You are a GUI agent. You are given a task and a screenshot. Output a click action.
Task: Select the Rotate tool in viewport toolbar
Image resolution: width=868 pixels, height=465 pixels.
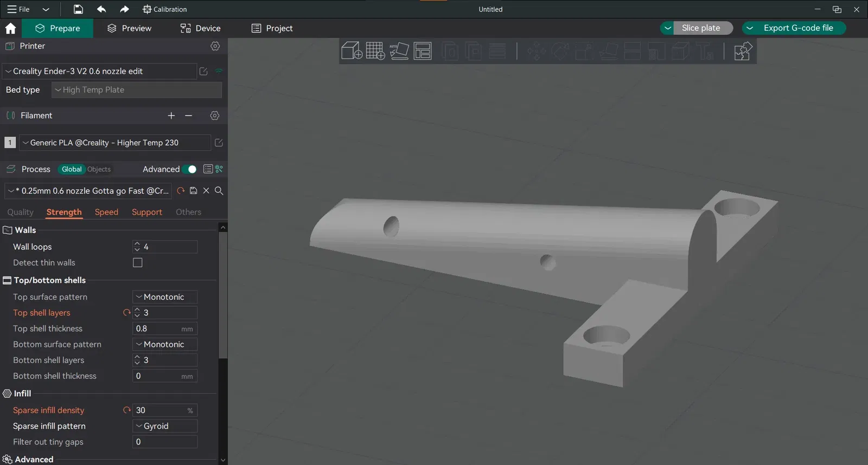click(560, 51)
